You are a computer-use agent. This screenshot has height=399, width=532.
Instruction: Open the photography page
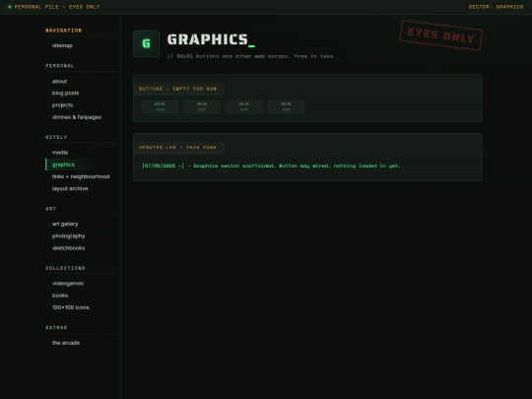[x=69, y=236]
